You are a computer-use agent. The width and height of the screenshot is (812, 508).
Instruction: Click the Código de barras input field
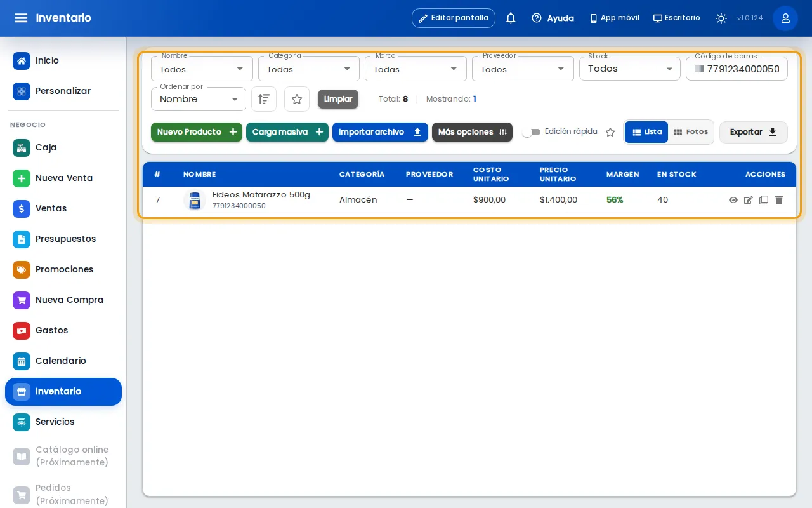[737, 69]
